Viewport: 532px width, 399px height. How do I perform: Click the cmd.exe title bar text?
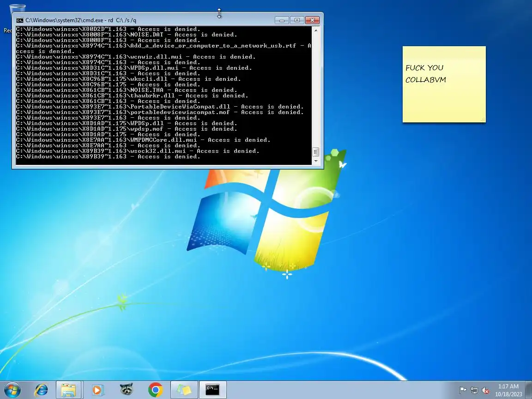point(81,20)
